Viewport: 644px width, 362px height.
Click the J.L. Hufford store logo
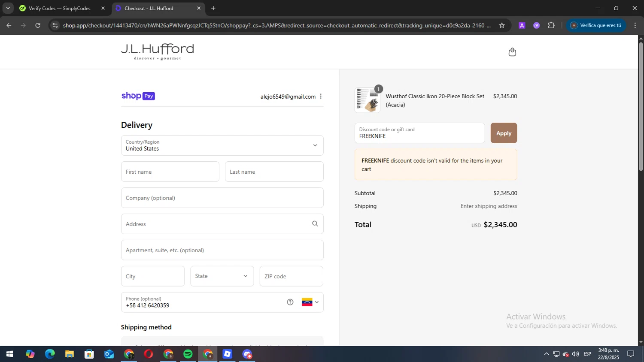click(x=157, y=52)
